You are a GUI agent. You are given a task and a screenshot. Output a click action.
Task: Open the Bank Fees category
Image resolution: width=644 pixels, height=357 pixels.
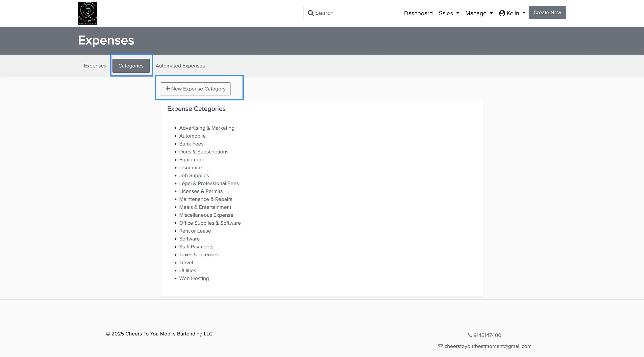(x=191, y=144)
